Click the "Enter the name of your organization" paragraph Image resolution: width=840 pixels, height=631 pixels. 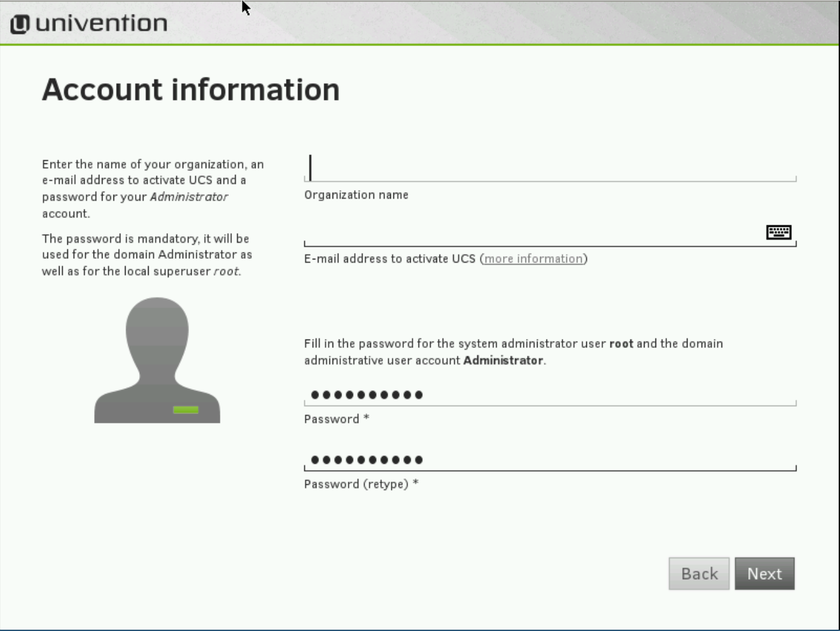152,188
